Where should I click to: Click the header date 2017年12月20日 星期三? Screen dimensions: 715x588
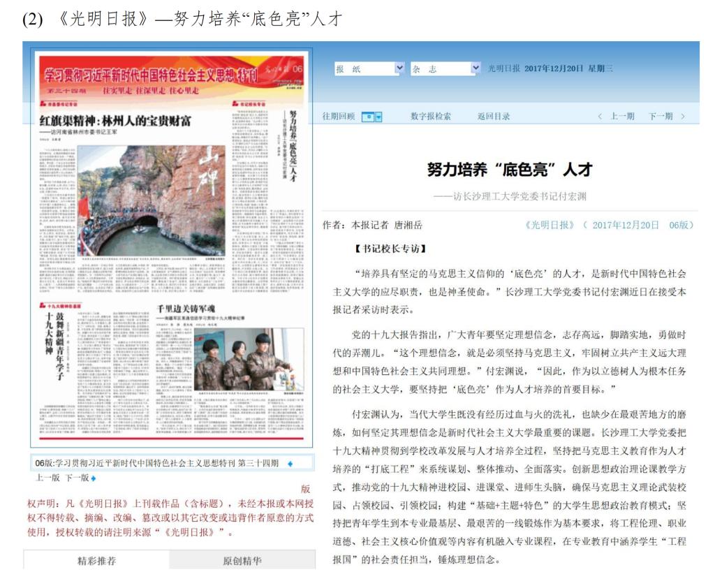[x=568, y=68]
